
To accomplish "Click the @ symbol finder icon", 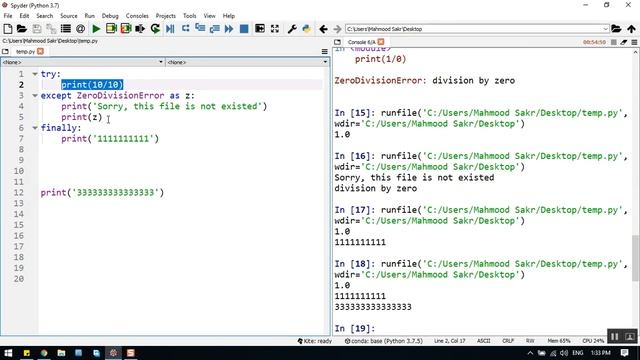I will coord(80,29).
